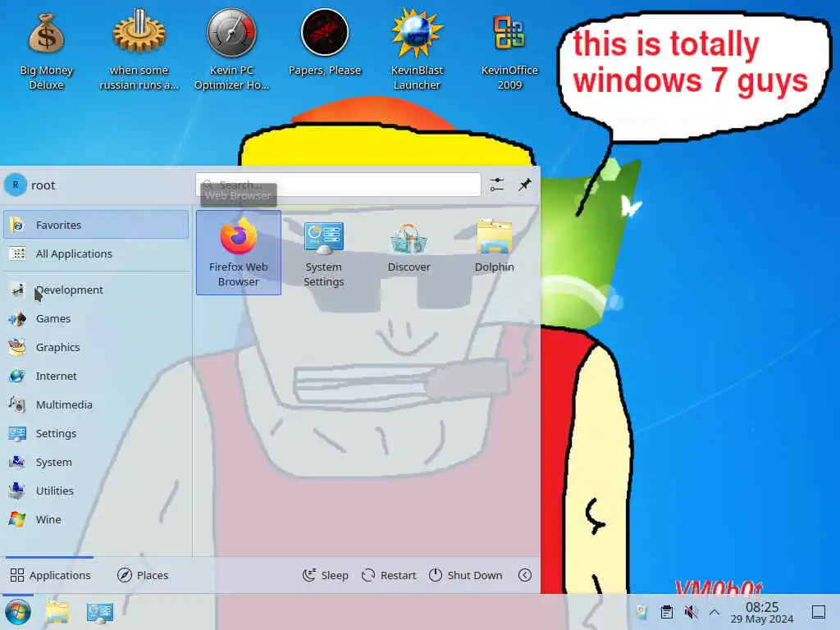Open the Multimedia category
The image size is (840, 630).
(x=96, y=405)
